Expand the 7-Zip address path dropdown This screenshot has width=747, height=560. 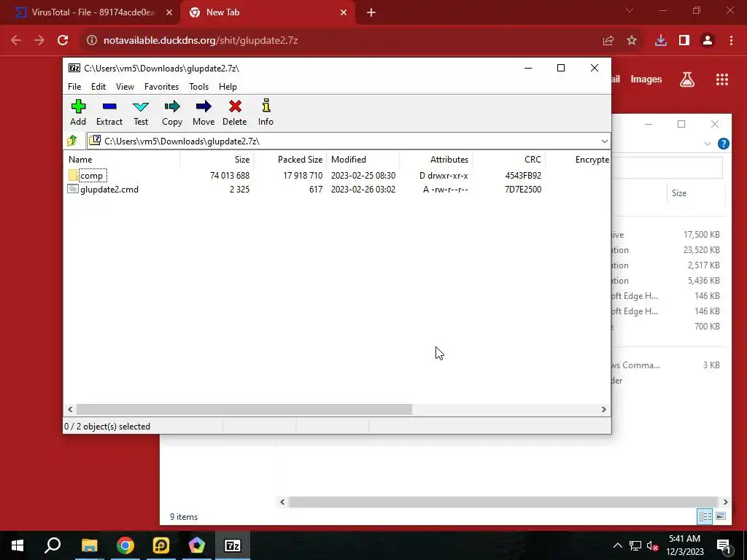click(604, 141)
